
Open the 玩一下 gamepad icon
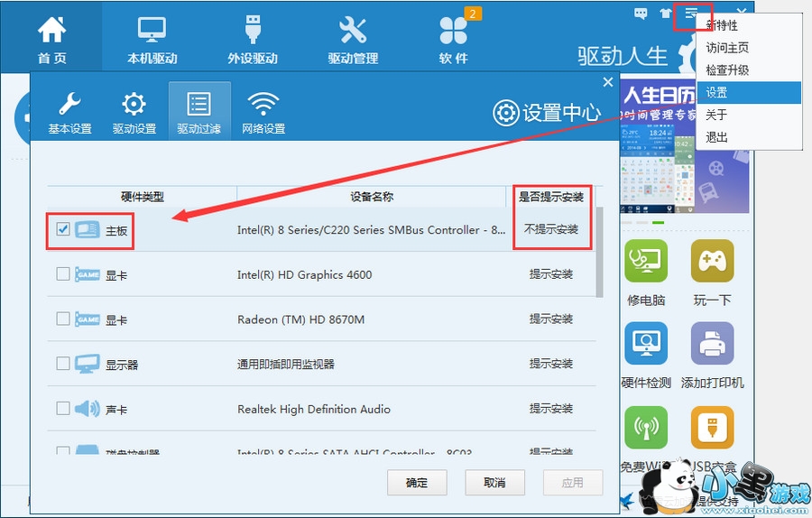click(x=713, y=261)
